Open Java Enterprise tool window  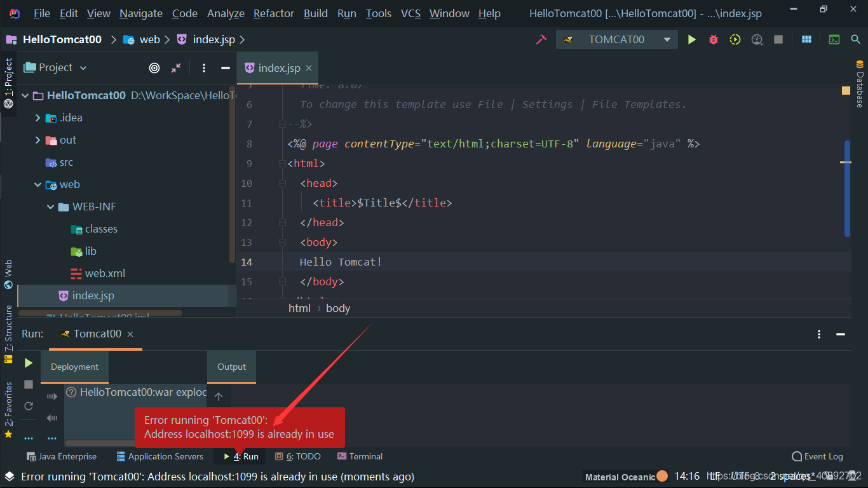tap(62, 456)
